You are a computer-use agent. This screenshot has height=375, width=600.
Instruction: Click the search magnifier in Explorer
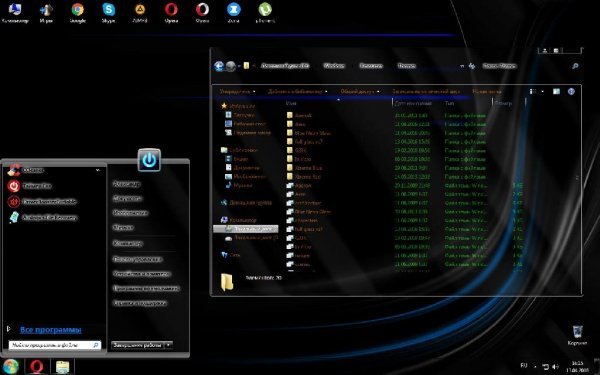[x=575, y=66]
